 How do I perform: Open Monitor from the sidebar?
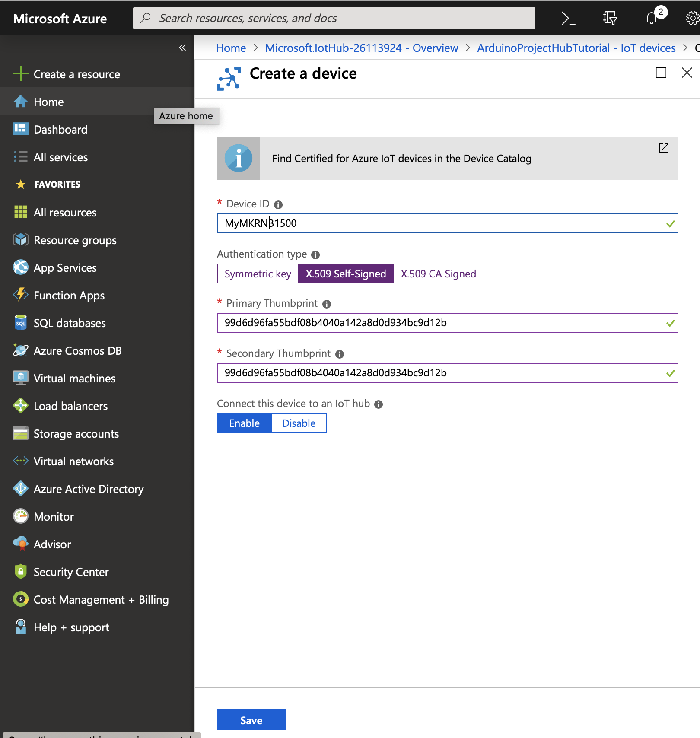54,516
